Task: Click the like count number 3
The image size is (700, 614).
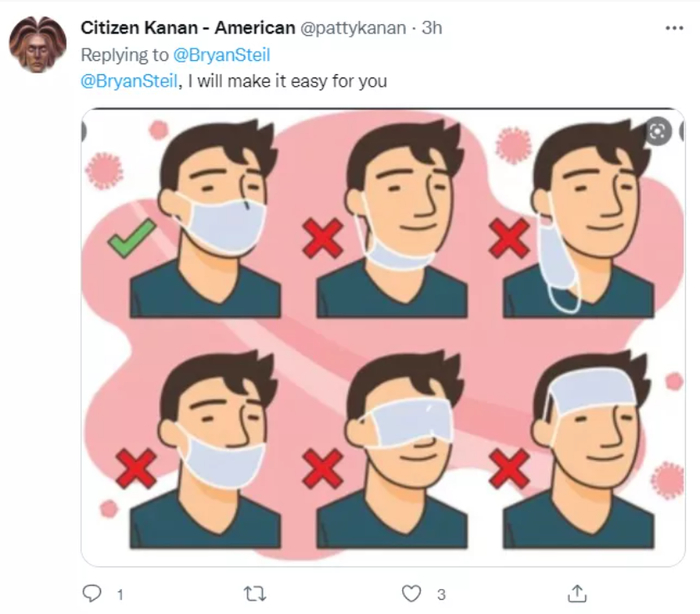Action: point(440,595)
